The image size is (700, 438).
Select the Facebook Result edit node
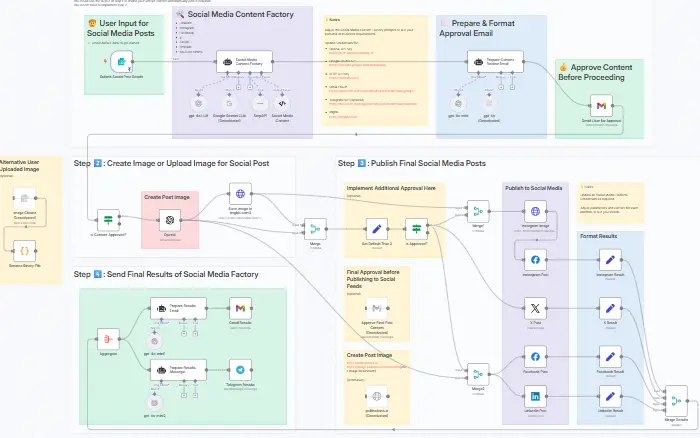click(x=610, y=357)
